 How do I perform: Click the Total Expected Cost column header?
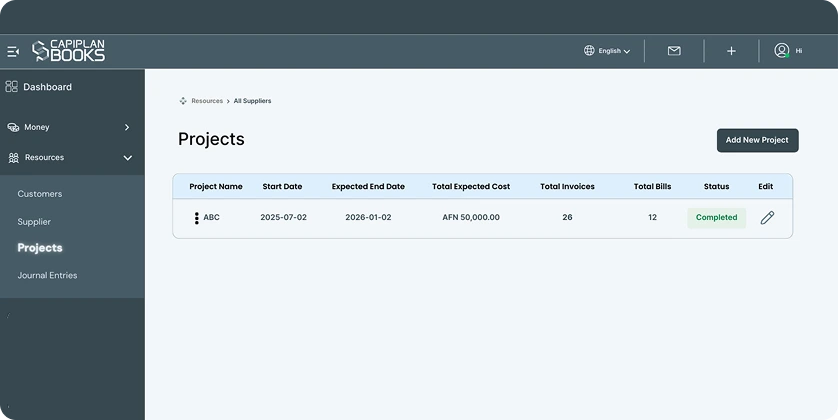[471, 186]
